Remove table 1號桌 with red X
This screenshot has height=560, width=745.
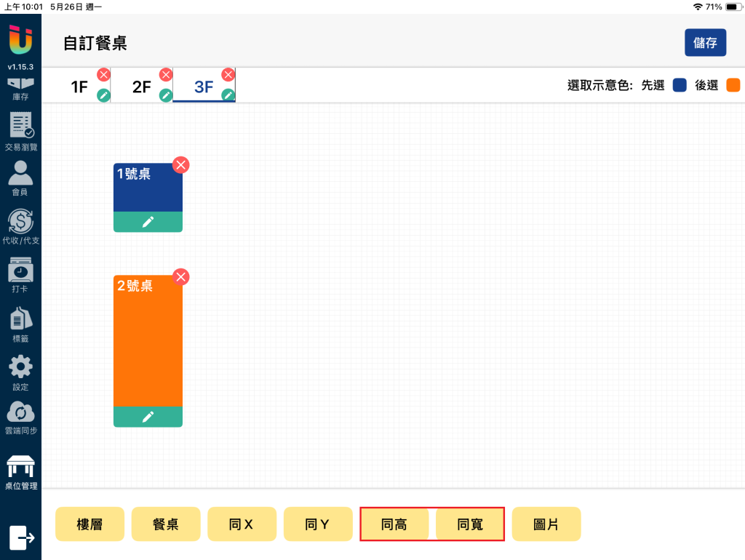tap(180, 165)
